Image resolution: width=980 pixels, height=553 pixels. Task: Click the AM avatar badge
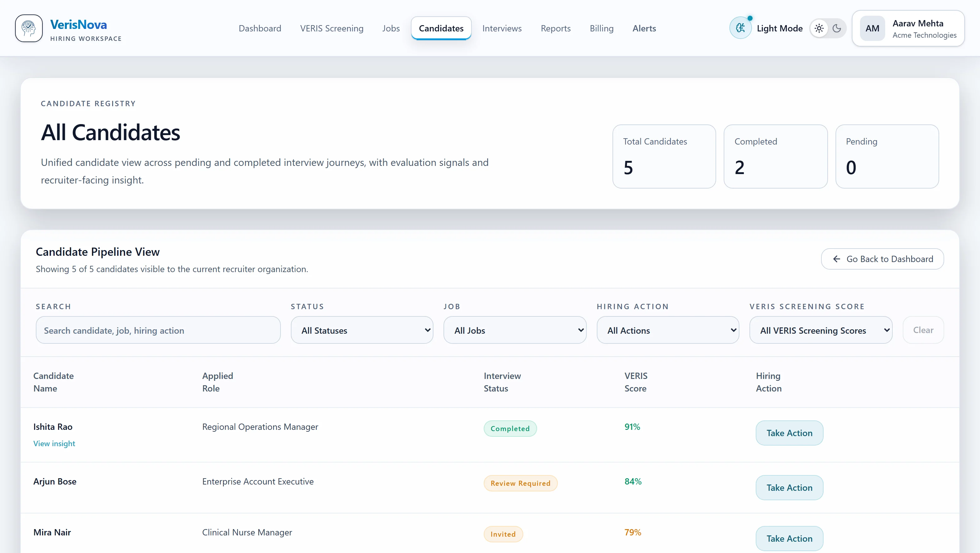(872, 28)
